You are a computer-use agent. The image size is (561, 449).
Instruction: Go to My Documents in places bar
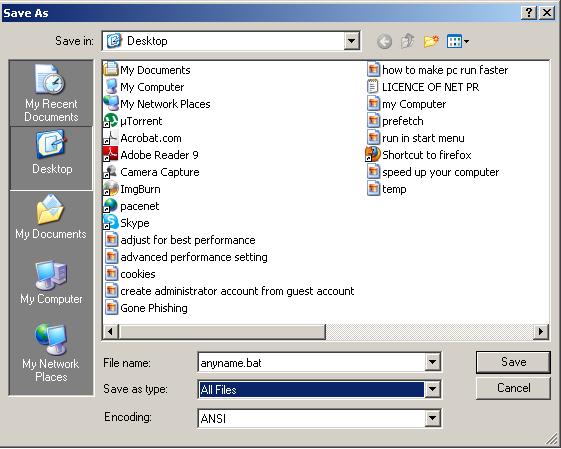pyautogui.click(x=51, y=217)
